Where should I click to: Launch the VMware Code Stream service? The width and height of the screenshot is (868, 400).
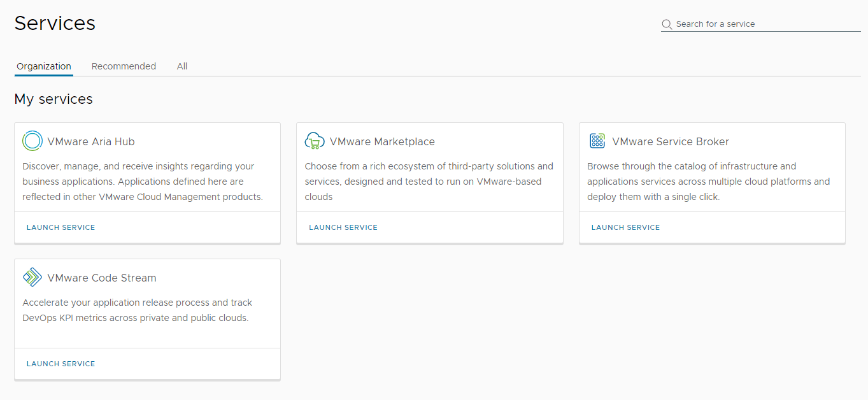60,364
